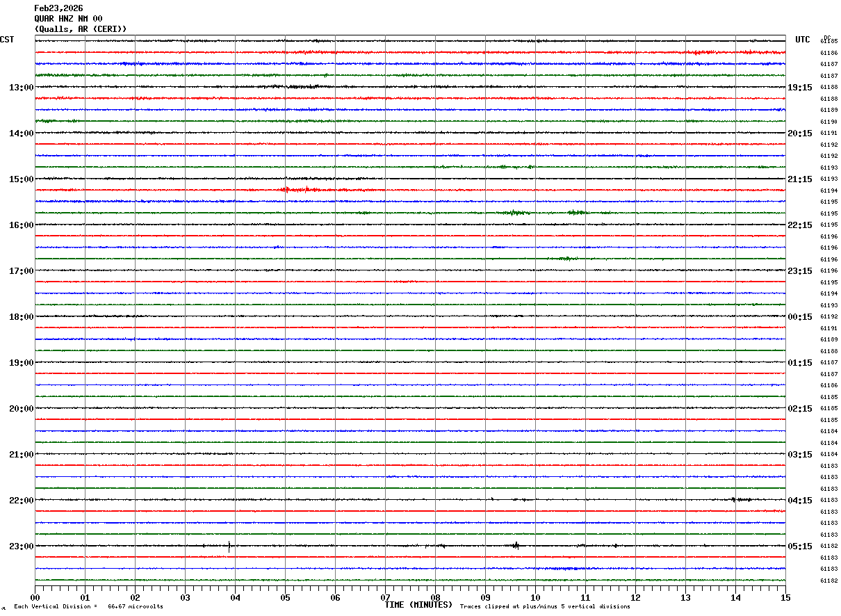The image size is (841, 616).
Task: Click the 22:15 UTC time label
Action: [800, 225]
